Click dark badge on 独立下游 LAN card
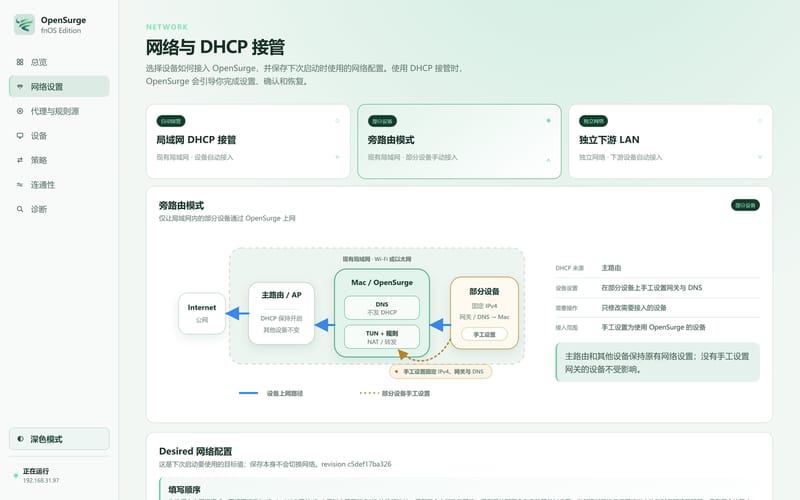Image resolution: width=800 pixels, height=500 pixels. pyautogui.click(x=593, y=121)
